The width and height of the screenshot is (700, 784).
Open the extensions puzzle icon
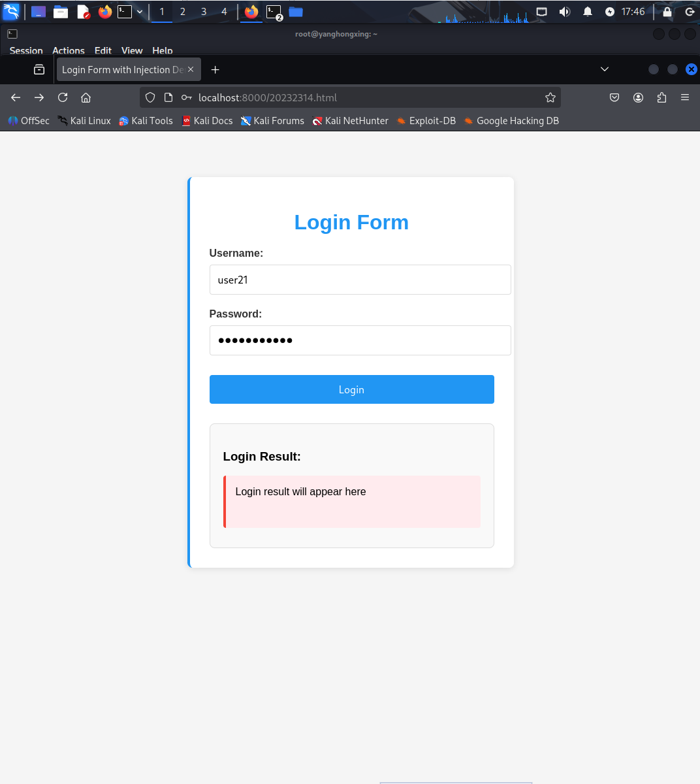coord(661,97)
